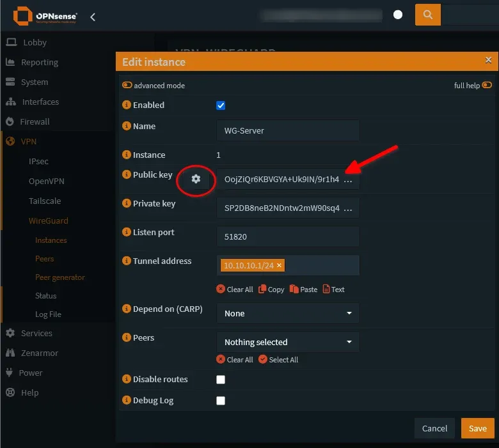Viewport: 499px width, 448px height.
Task: Remove the 10.10.10.1/24 tunnel address tag
Action: coord(279,265)
